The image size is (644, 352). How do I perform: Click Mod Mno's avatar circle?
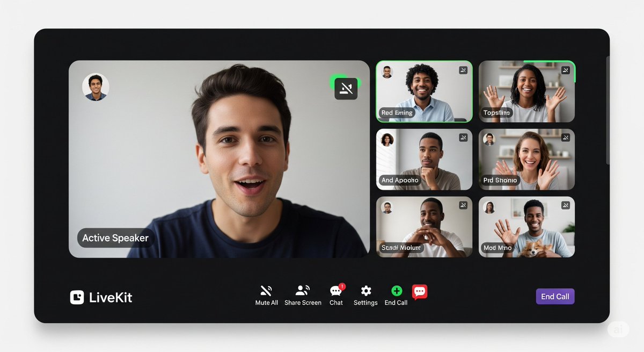pyautogui.click(x=491, y=208)
